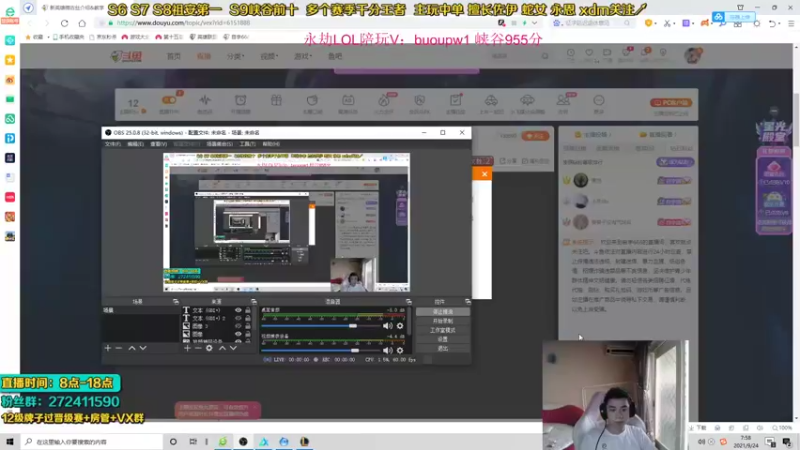Select the 场景 scene item in OBS scenes list
Screen dimensions: 800x450
coord(141,310)
